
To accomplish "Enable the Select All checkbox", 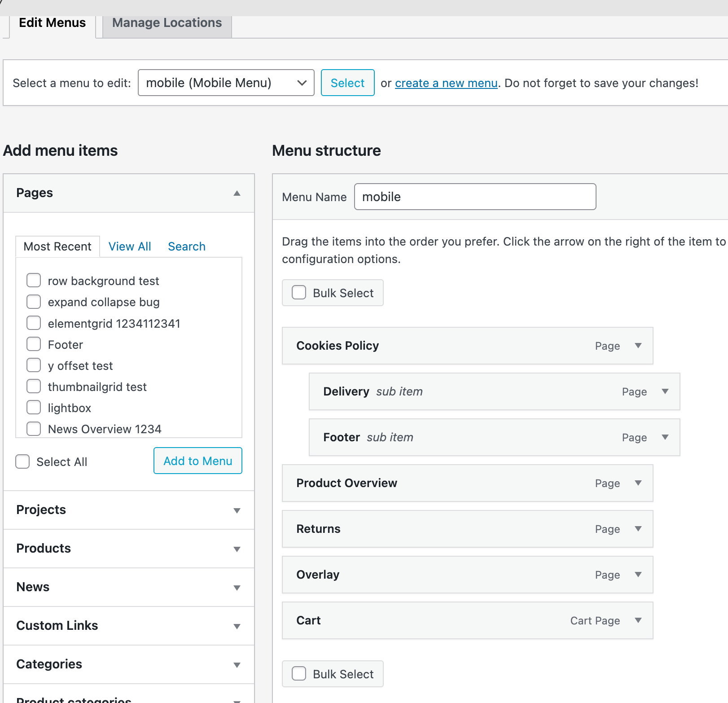I will pos(22,461).
